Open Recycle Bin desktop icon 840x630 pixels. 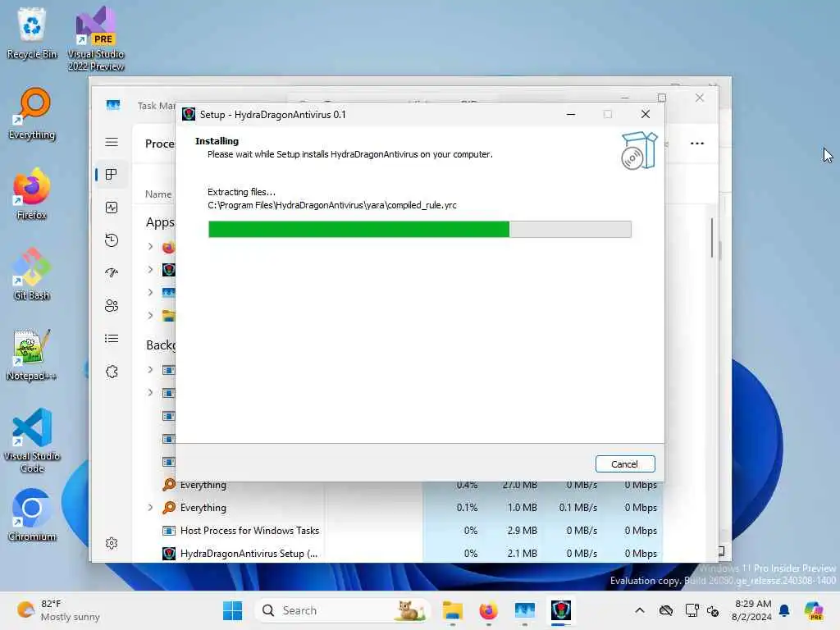pos(32,33)
